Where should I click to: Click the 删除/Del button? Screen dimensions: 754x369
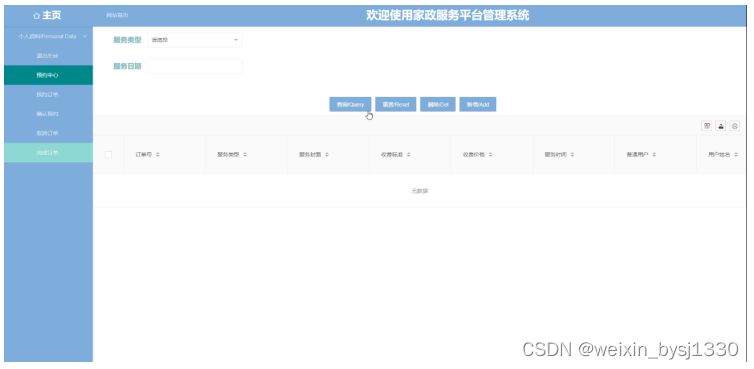tap(438, 104)
